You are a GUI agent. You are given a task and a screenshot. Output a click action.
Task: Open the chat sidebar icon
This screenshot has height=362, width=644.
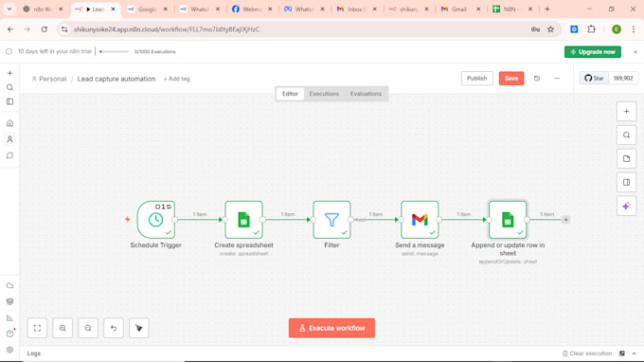tap(9, 155)
